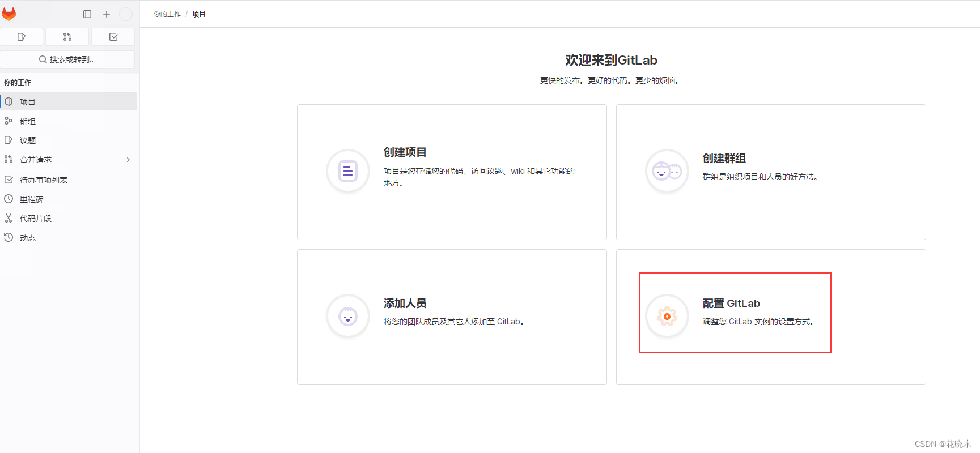This screenshot has height=453, width=980.
Task: Click the 合并请求 sidebar icon
Action: tap(9, 159)
